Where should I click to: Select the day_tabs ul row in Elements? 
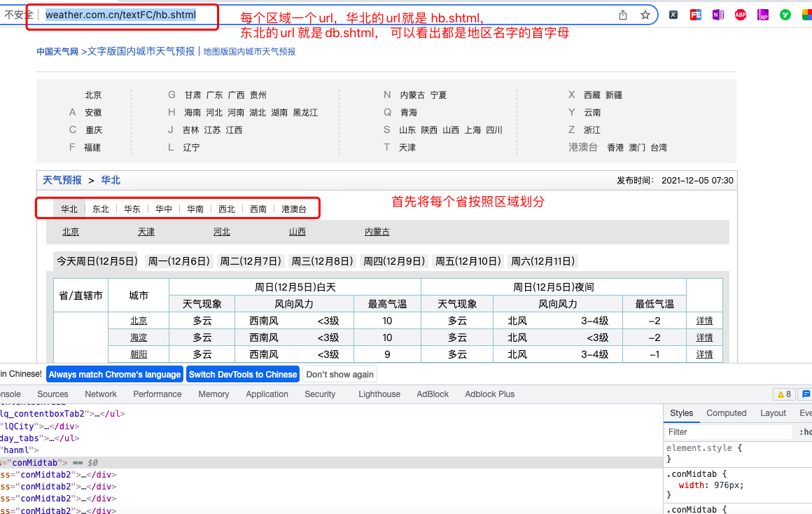[x=331, y=438]
